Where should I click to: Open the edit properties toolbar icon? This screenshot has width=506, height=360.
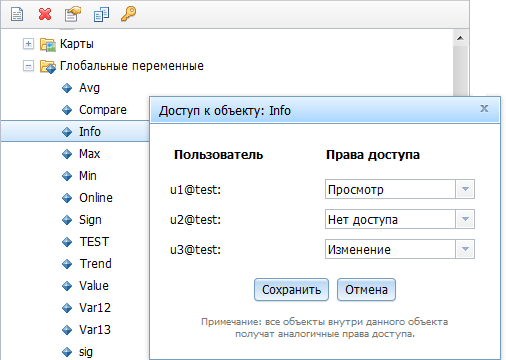click(72, 14)
